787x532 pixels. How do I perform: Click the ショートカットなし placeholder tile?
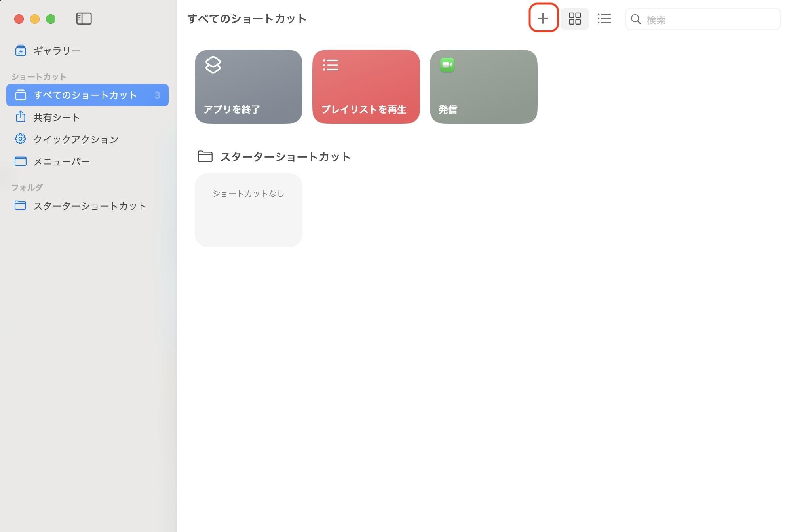pos(249,210)
